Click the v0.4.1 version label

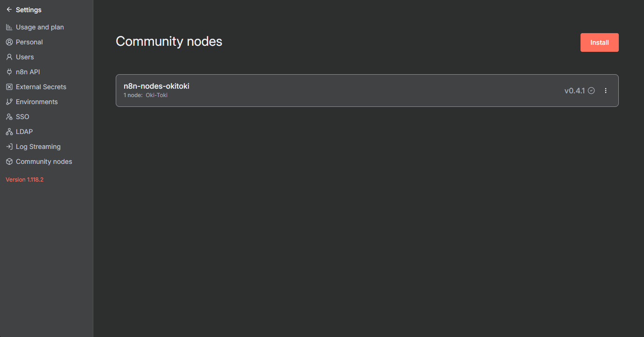pyautogui.click(x=574, y=91)
